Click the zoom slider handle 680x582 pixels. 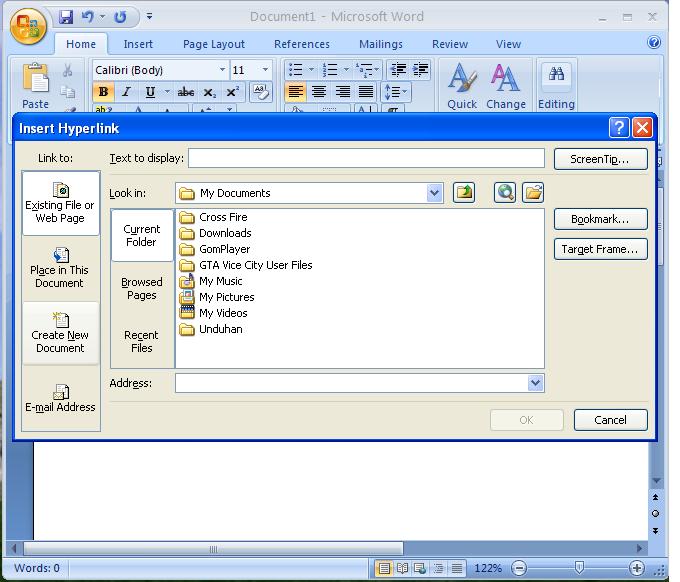tap(579, 567)
